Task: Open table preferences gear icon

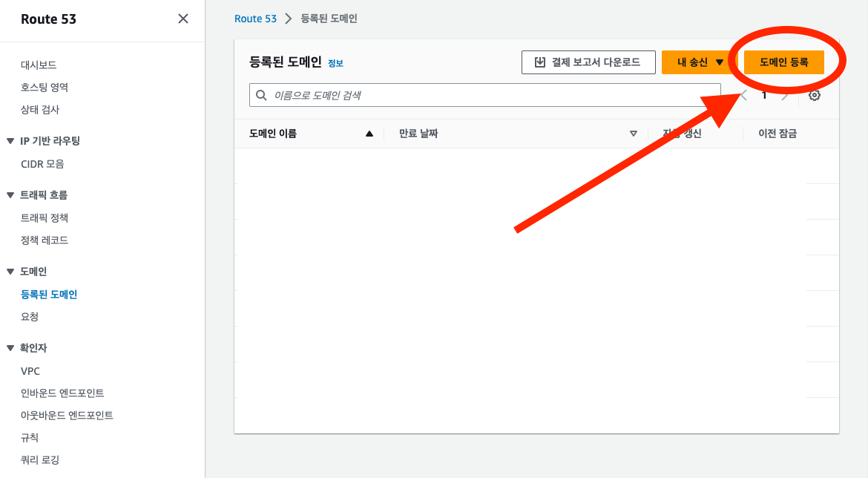Action: (x=815, y=95)
